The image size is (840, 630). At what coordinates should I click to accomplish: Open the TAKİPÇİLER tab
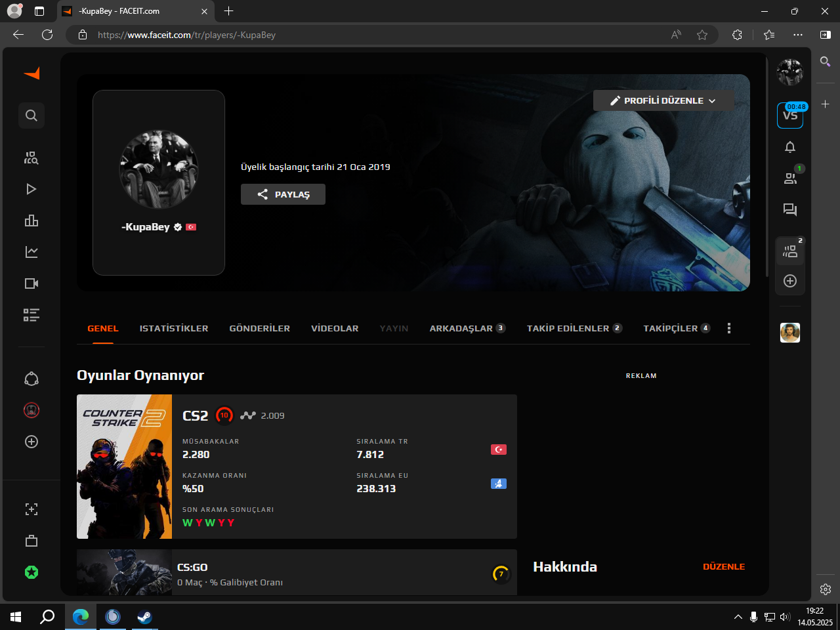(x=677, y=328)
